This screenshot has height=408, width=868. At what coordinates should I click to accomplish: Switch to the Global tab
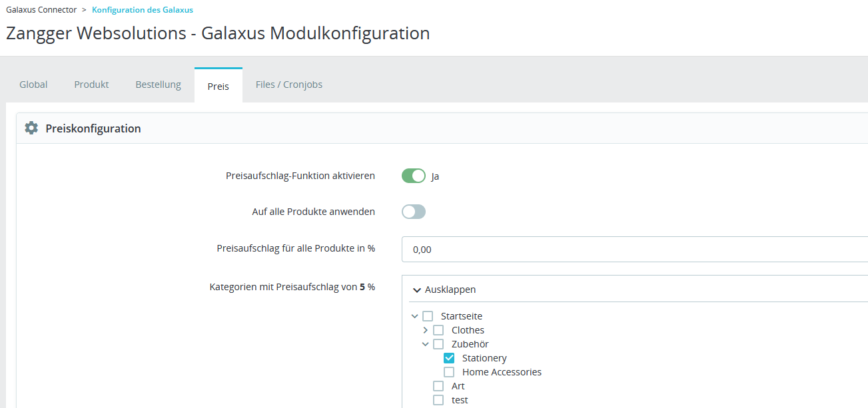coord(33,85)
